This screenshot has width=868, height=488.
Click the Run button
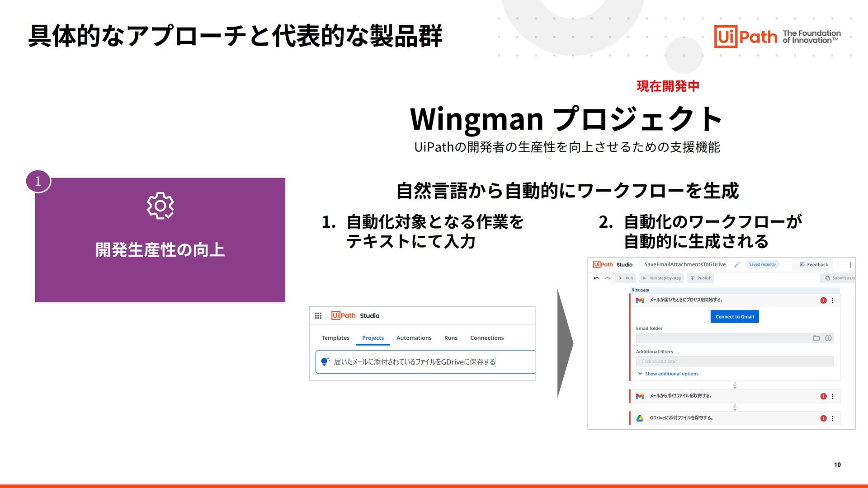tap(626, 278)
